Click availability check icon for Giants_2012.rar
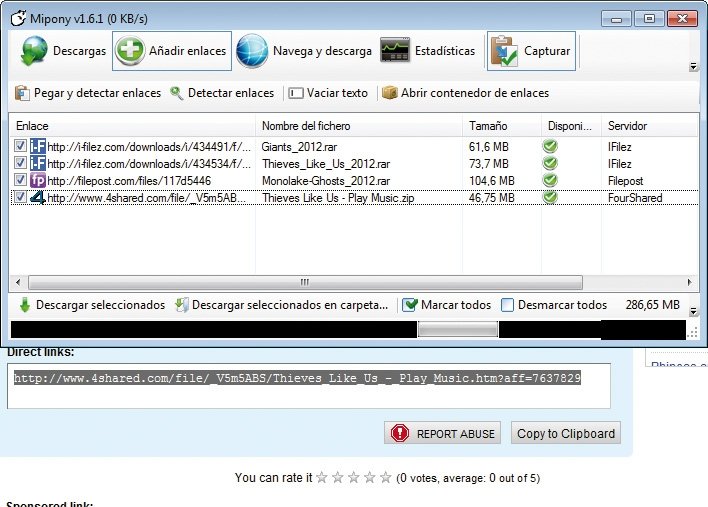The height and width of the screenshot is (507, 708). coord(550,146)
